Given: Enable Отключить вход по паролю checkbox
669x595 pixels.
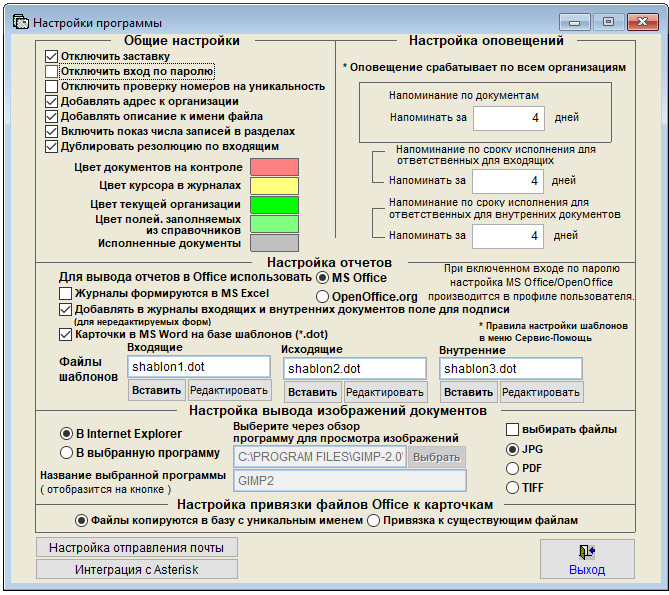Looking at the screenshot, I should point(51,71).
